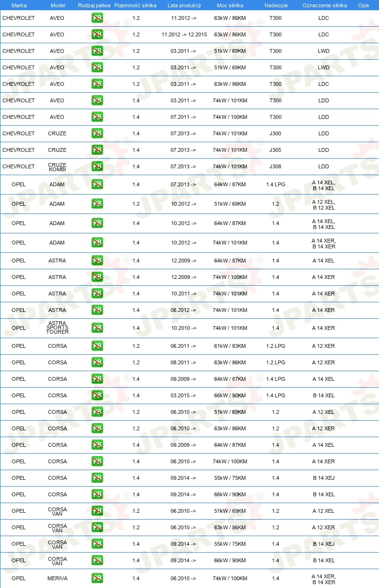
Task: Click OPEL in the Meriva row
Action: tap(19, 578)
